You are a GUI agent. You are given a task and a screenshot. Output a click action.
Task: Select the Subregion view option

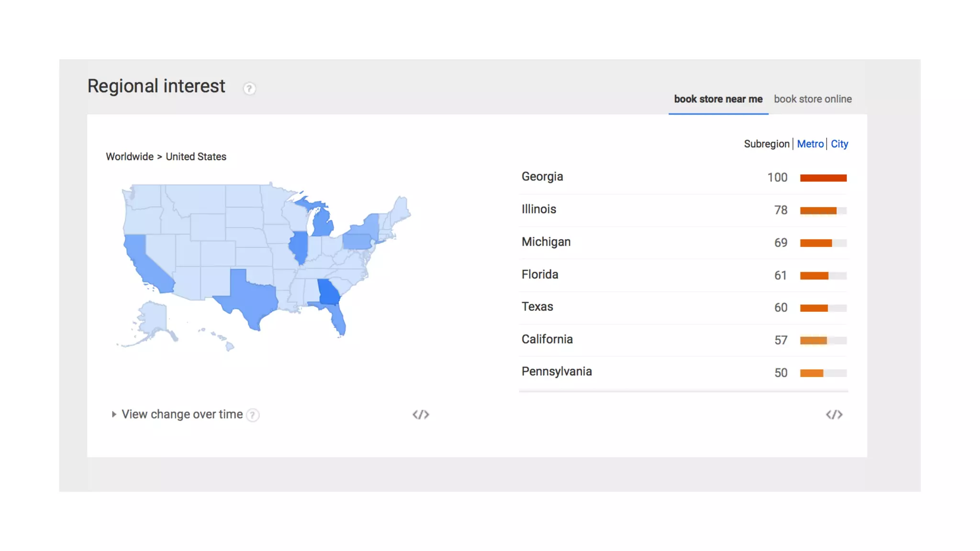[x=766, y=144]
